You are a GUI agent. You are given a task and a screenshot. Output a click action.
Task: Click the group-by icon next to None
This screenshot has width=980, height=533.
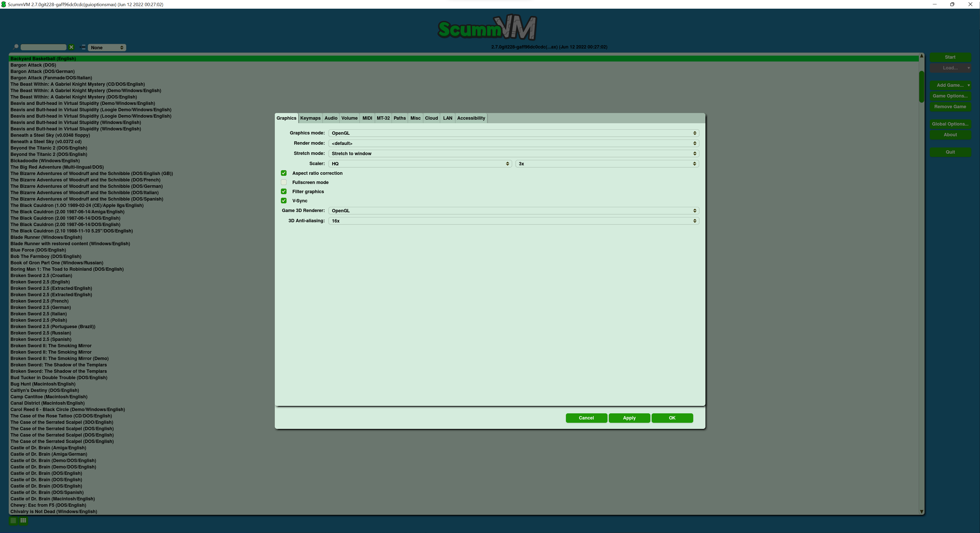click(83, 47)
